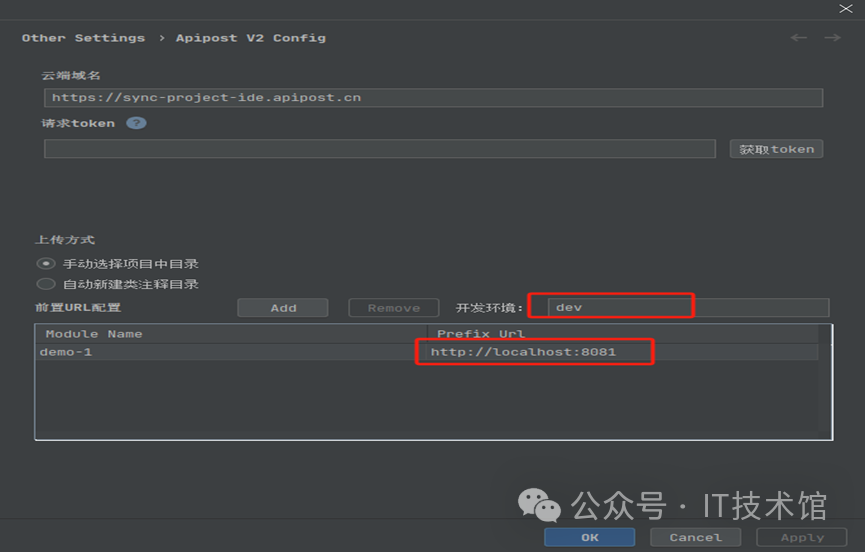Click Apipost V2 Config breadcrumb title
The image size is (865, 552).
250,38
